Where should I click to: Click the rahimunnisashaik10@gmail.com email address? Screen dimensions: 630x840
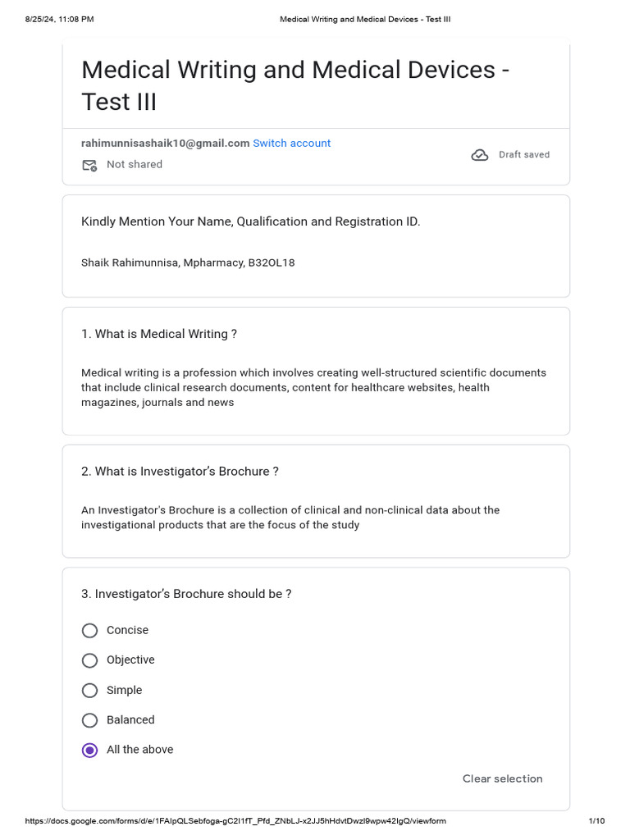click(x=165, y=143)
